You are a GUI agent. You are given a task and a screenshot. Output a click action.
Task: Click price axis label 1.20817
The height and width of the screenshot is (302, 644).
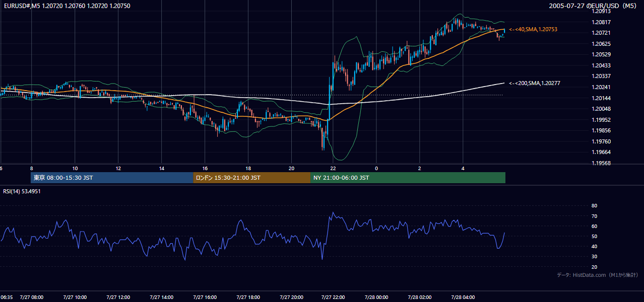pos(601,22)
